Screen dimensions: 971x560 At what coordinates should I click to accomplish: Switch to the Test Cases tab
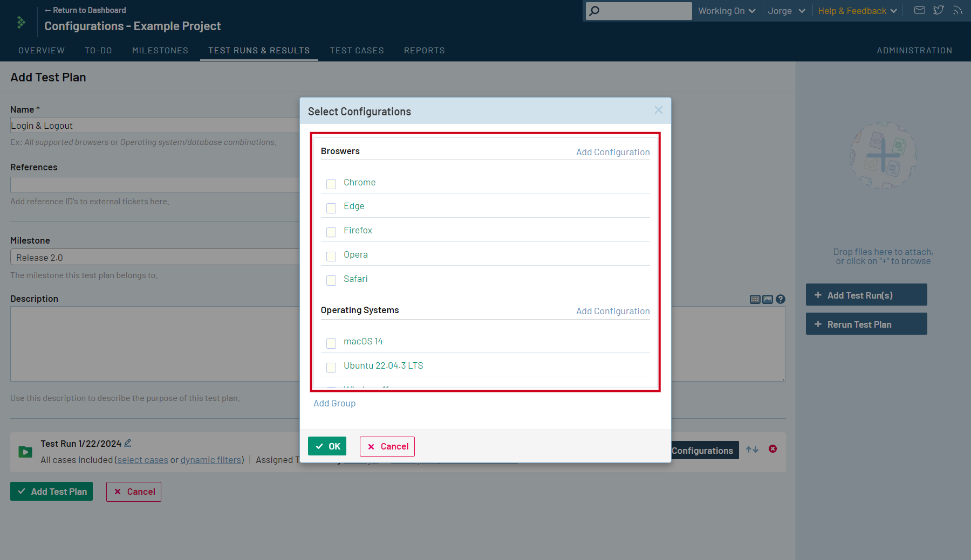[357, 50]
